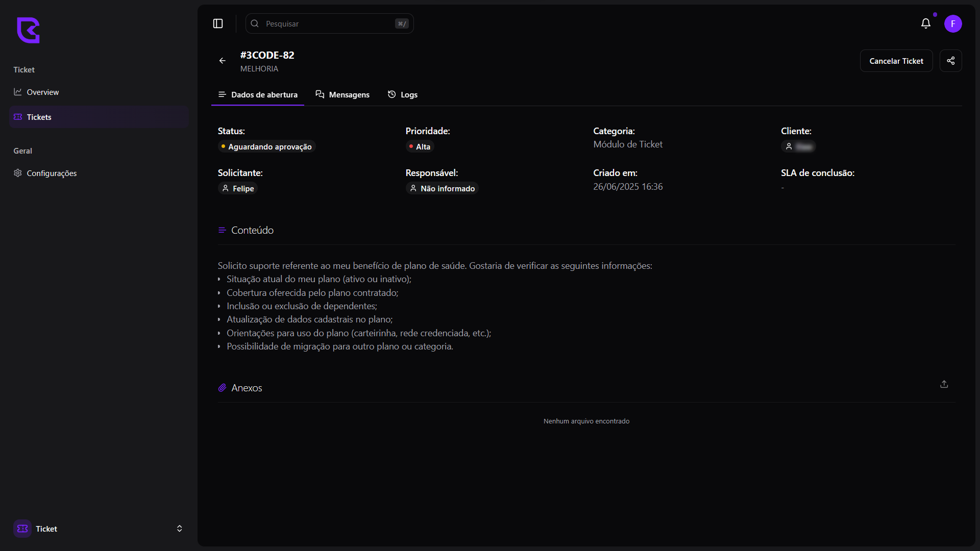Focus the Pesquisar search field
Viewport: 980px width, 551px height.
[327, 24]
